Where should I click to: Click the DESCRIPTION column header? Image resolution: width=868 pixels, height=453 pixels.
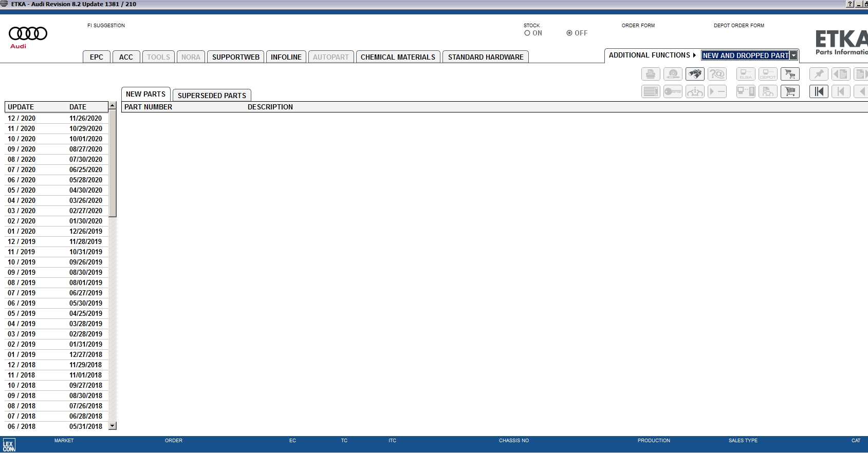pos(270,107)
